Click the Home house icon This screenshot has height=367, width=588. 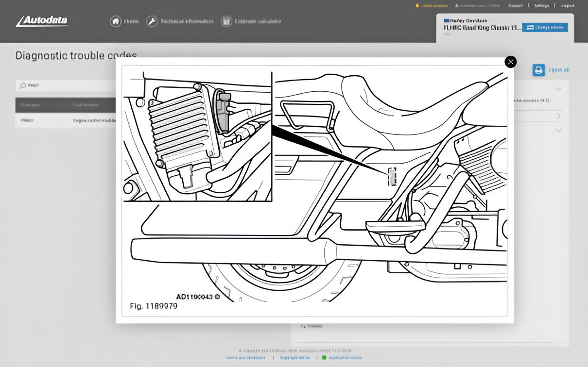(115, 21)
